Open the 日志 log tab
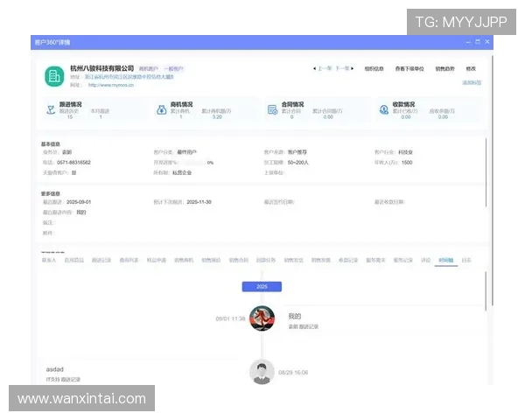Image resolution: width=525 pixels, height=420 pixels. [x=466, y=260]
